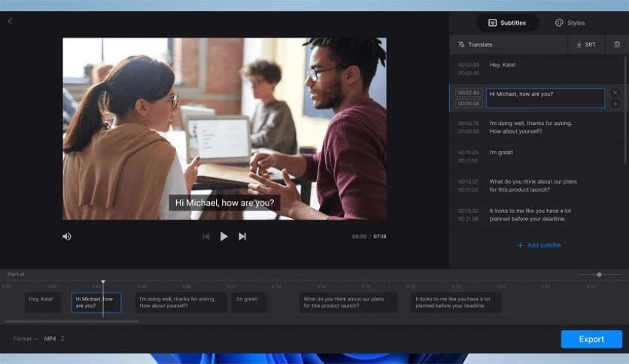Screen dimensions: 629x364
Task: Select 'What do you think' clip in timeline
Action: 348,302
